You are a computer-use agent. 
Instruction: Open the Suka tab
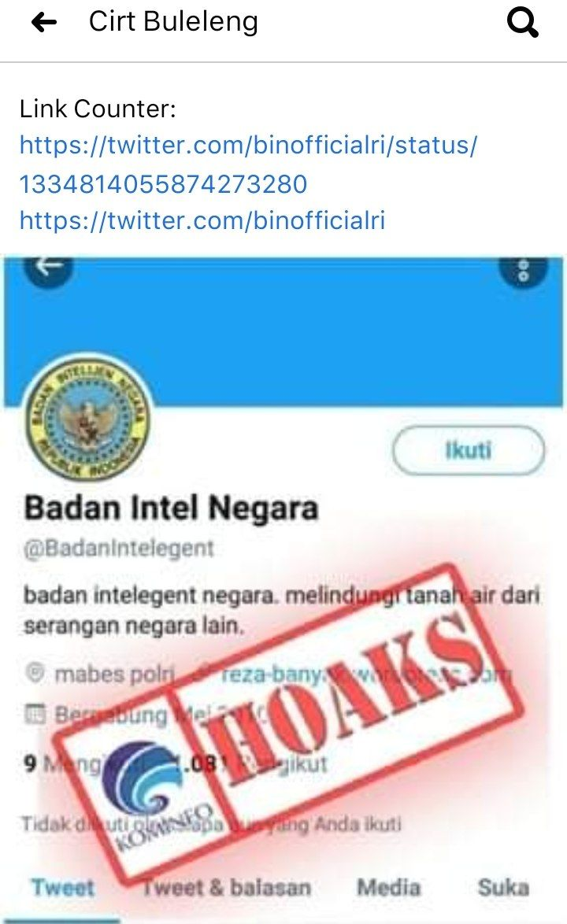(503, 887)
